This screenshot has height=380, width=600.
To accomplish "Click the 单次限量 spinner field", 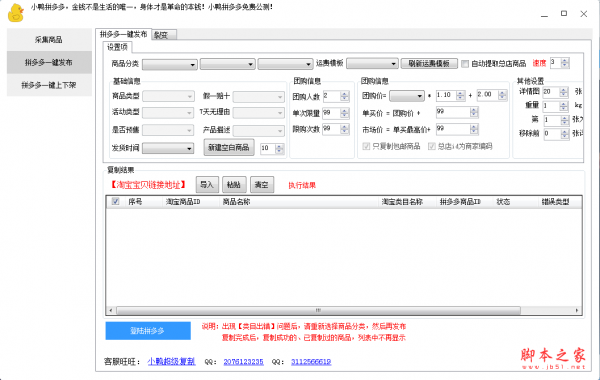I will (x=336, y=113).
